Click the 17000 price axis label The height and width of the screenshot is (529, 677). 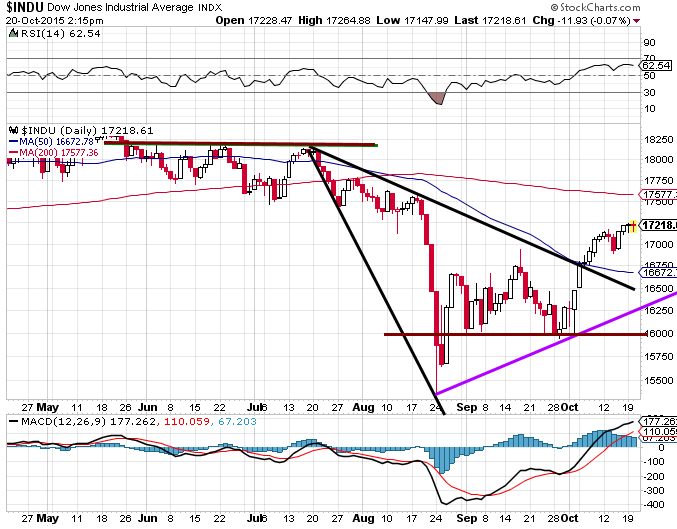(x=659, y=244)
